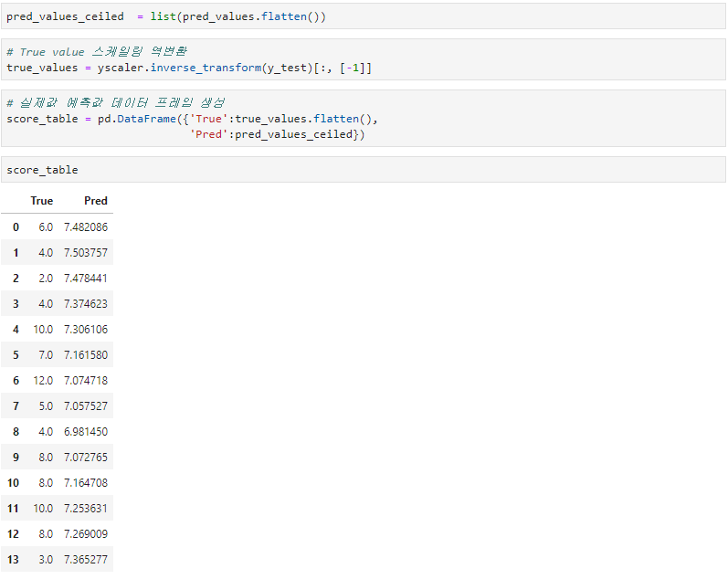Click True value 7.0 in row 5
Screen dimensions: 728x579
coord(46,354)
